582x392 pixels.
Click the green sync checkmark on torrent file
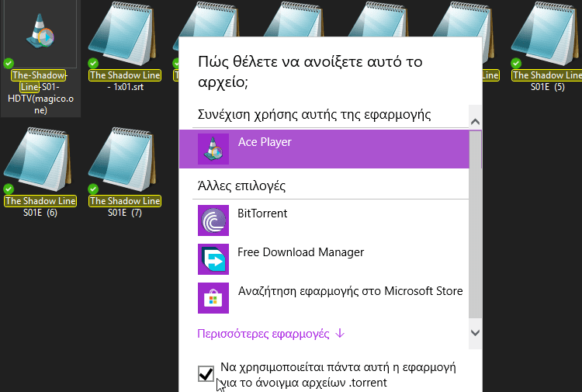click(9, 64)
